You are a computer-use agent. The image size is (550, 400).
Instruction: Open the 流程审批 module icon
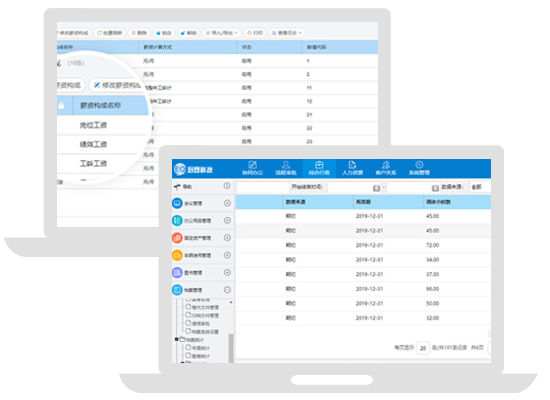point(286,165)
